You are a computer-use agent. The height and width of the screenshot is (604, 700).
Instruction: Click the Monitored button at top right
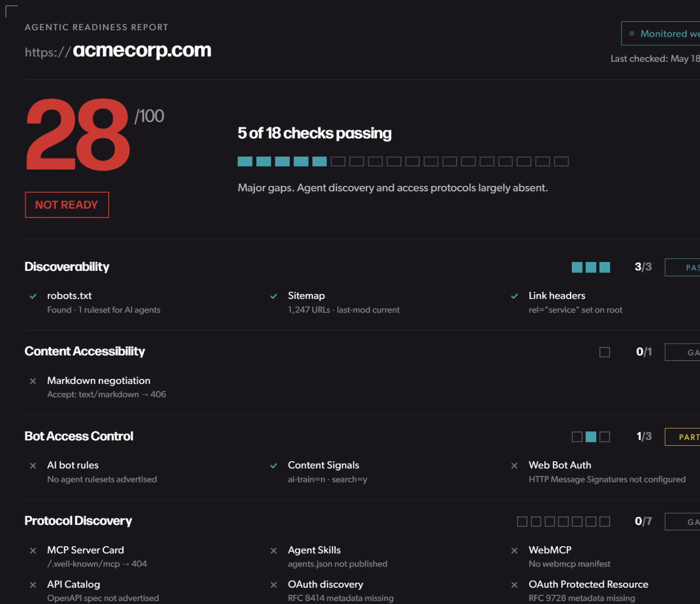pyautogui.click(x=660, y=34)
